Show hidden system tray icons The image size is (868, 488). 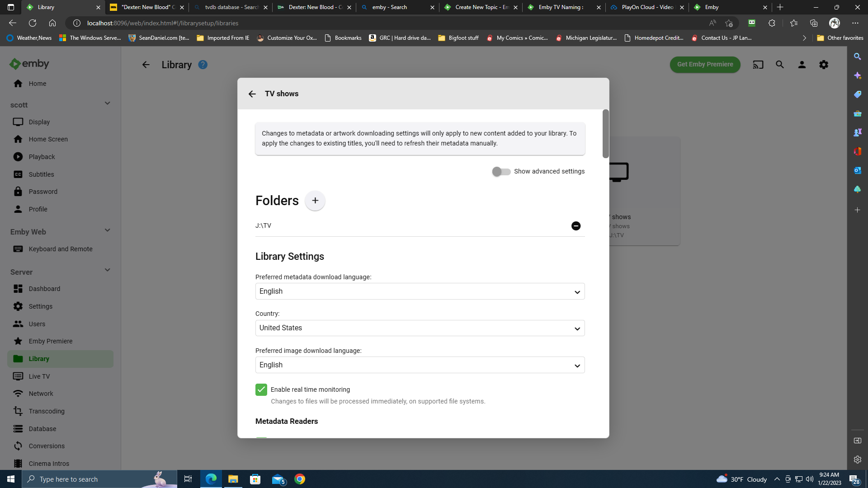pos(777,479)
